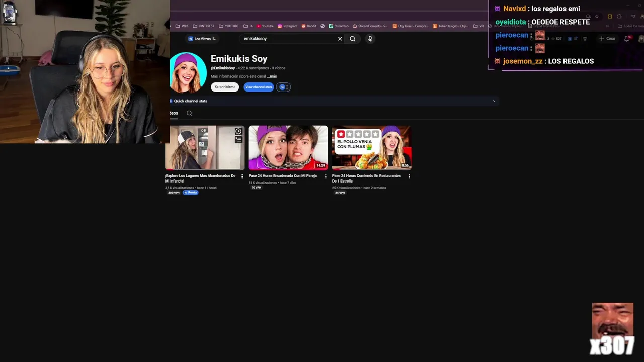
Task: Open the VR bookmarks folder
Action: (x=478, y=26)
